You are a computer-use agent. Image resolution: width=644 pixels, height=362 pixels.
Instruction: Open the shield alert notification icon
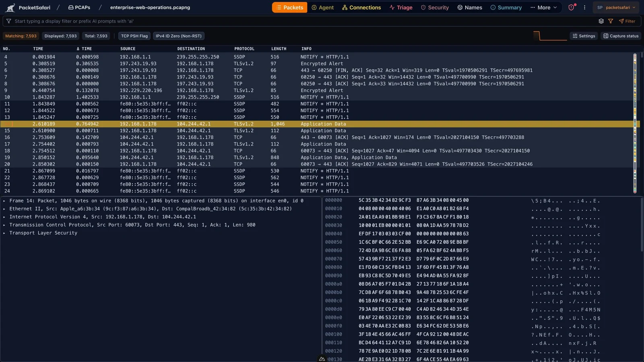click(x=571, y=7)
